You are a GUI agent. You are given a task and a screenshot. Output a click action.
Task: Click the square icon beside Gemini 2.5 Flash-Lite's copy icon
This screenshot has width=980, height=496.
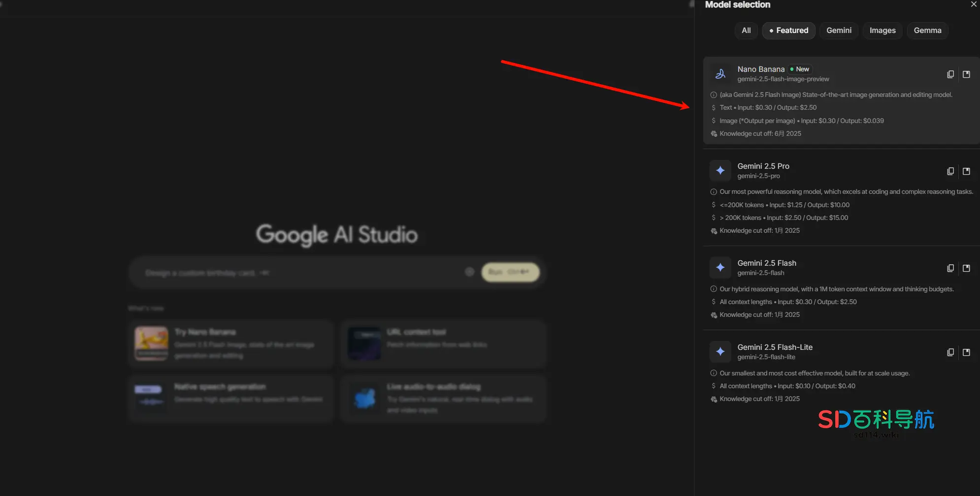(966, 352)
